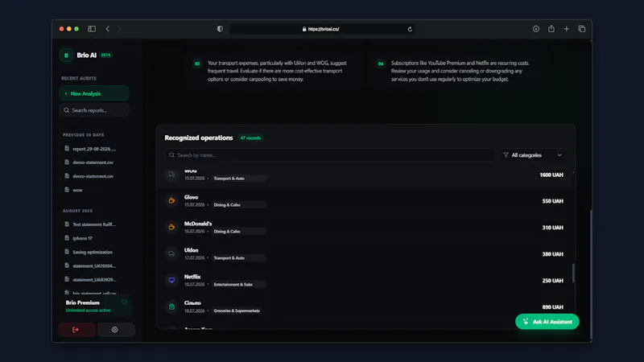Go forward with the browser forward arrow
644x362 pixels.
click(119, 29)
